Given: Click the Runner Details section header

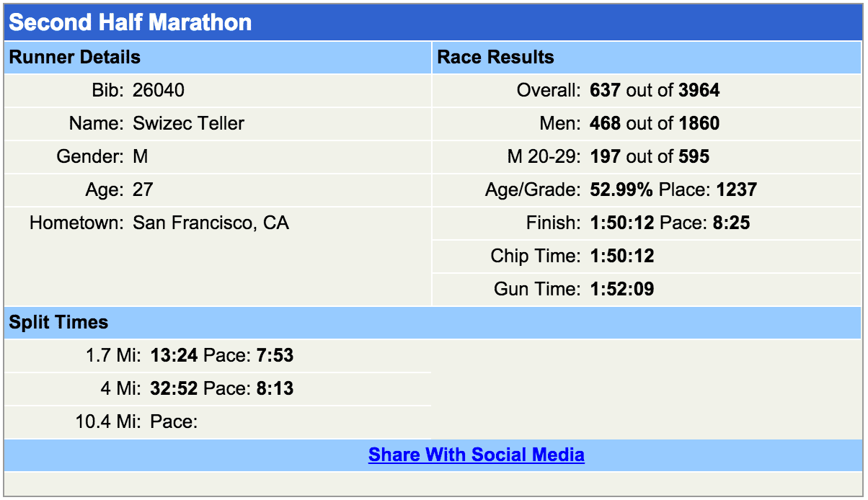Looking at the screenshot, I should (75, 58).
